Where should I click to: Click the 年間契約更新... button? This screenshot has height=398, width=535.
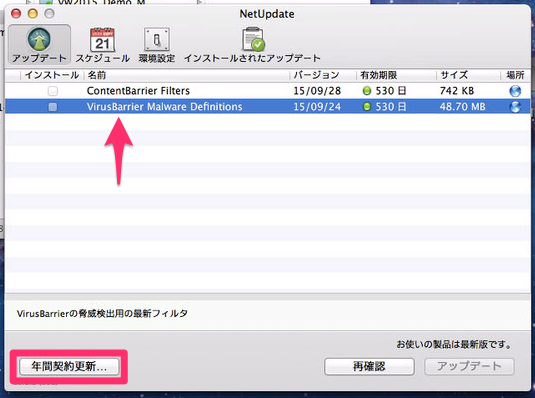pos(69,367)
